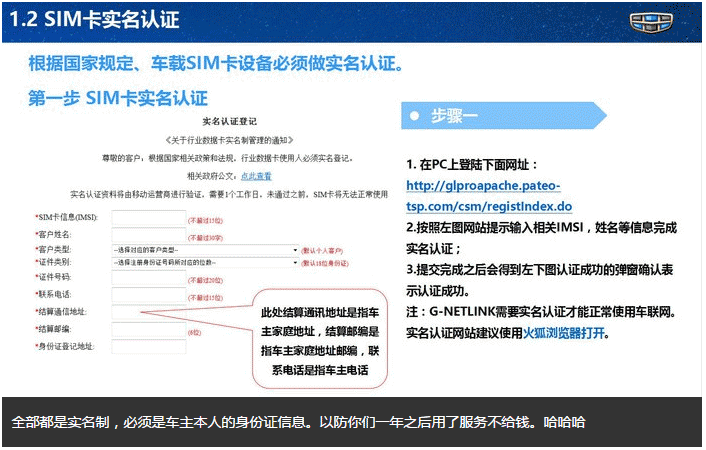Click the 第一步 SIM卡实名认证 heading
This screenshot has width=706, height=450.
coord(117,98)
